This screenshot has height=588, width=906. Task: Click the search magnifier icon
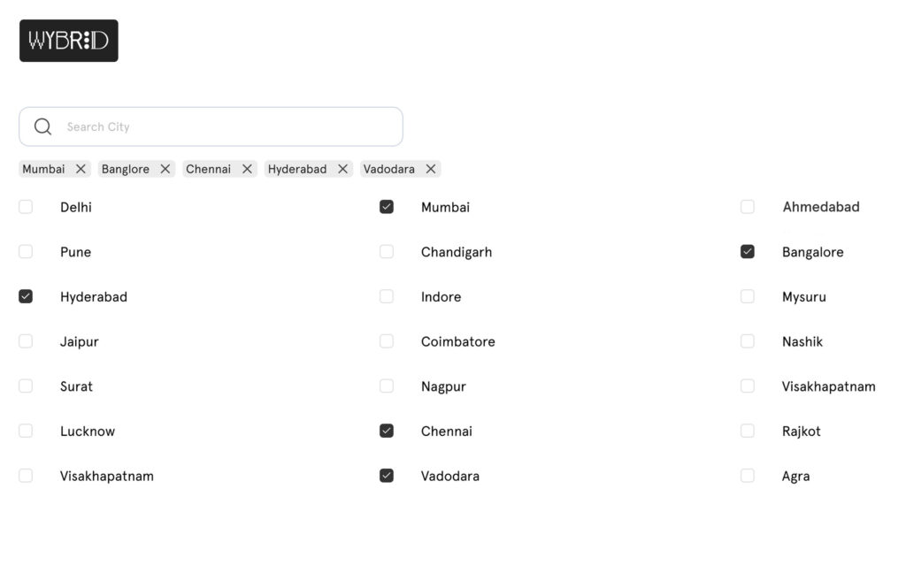pos(42,126)
